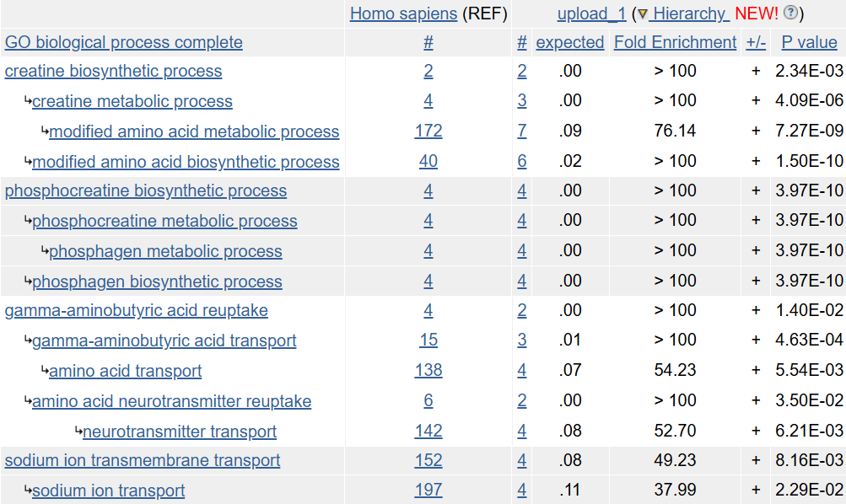The image size is (846, 504).
Task: Click the expected column header
Action: click(569, 42)
